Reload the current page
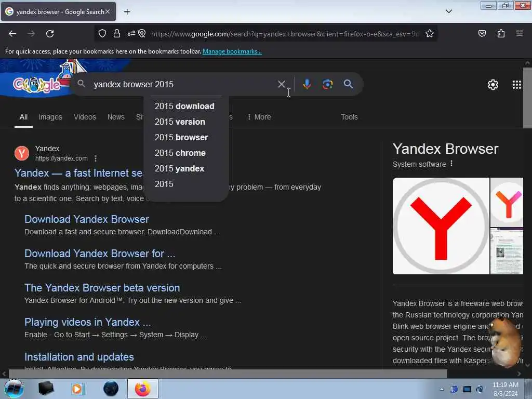This screenshot has width=532, height=399. [50, 34]
